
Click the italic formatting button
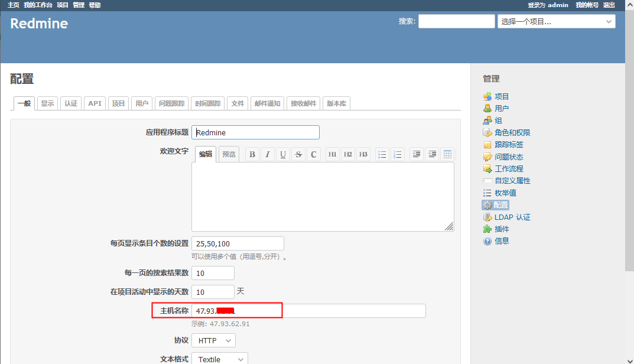point(268,154)
